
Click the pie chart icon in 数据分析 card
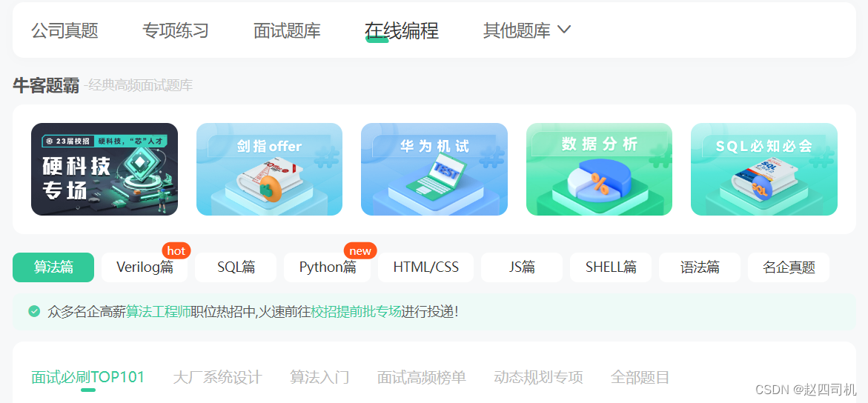(x=599, y=181)
